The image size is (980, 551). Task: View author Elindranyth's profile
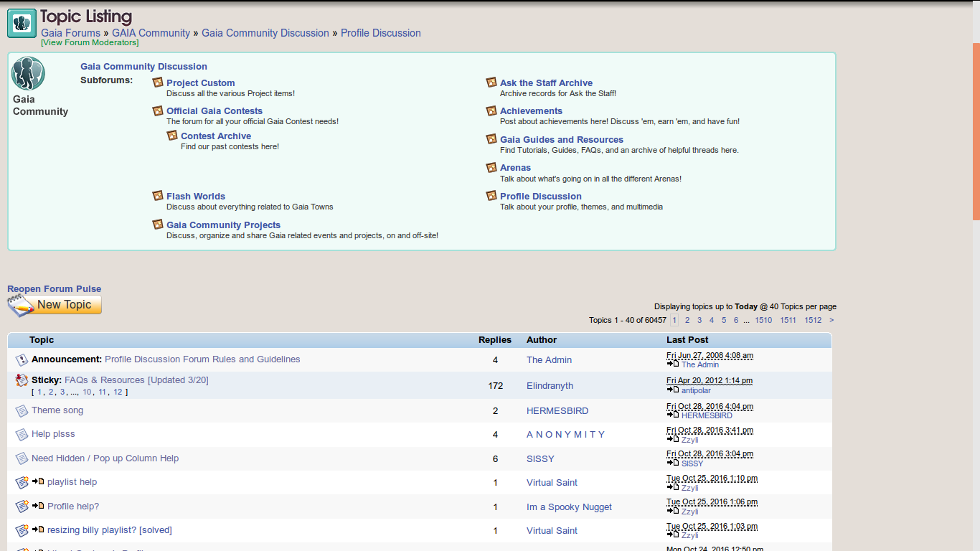(550, 386)
